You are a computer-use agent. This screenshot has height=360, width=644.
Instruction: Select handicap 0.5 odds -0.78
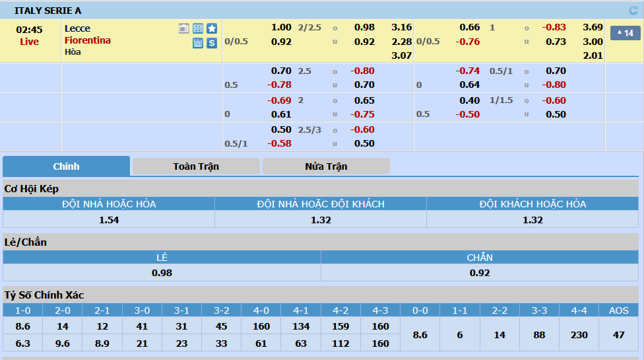click(x=279, y=85)
